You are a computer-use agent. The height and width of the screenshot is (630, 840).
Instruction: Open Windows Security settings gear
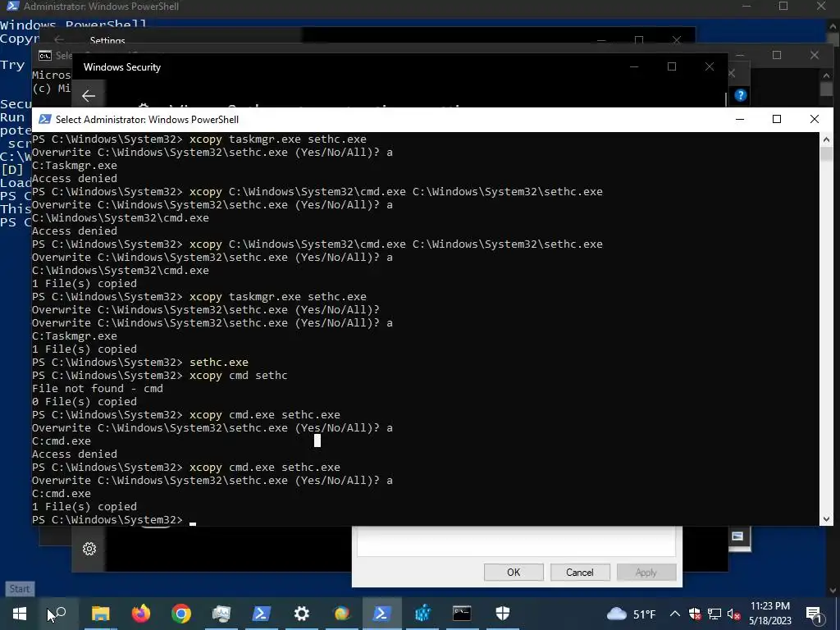click(x=89, y=549)
